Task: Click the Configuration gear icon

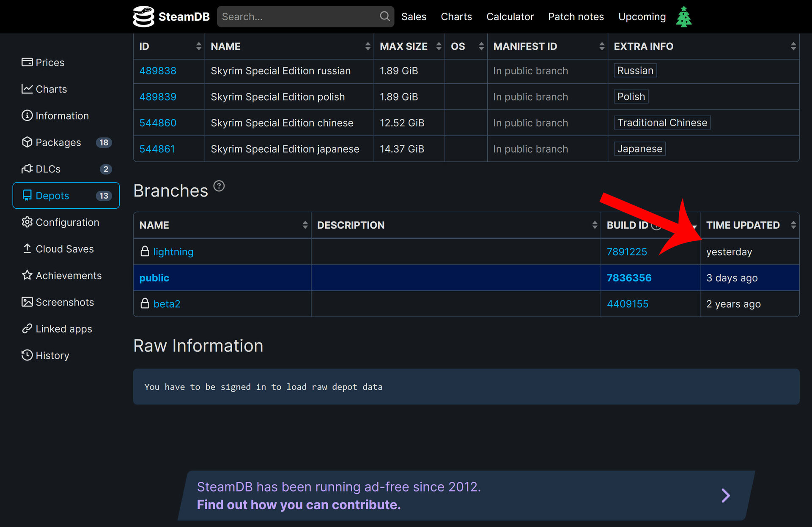Action: tap(27, 222)
